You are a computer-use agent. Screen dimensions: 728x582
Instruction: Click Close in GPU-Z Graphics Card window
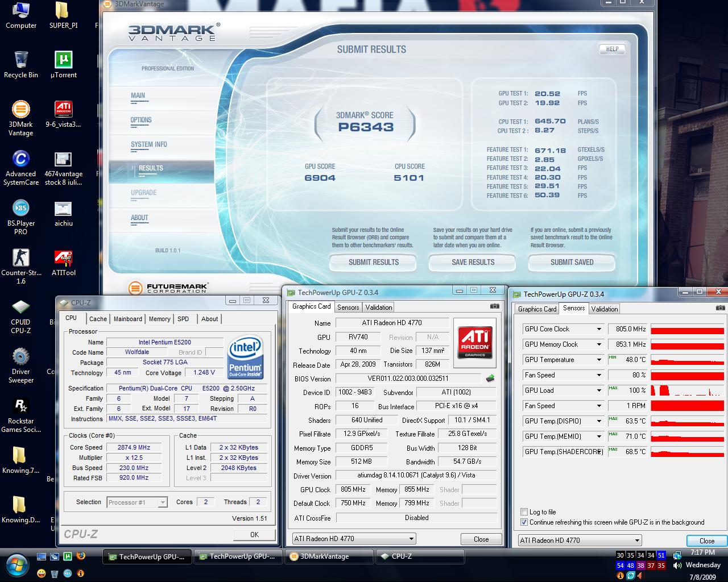481,539
